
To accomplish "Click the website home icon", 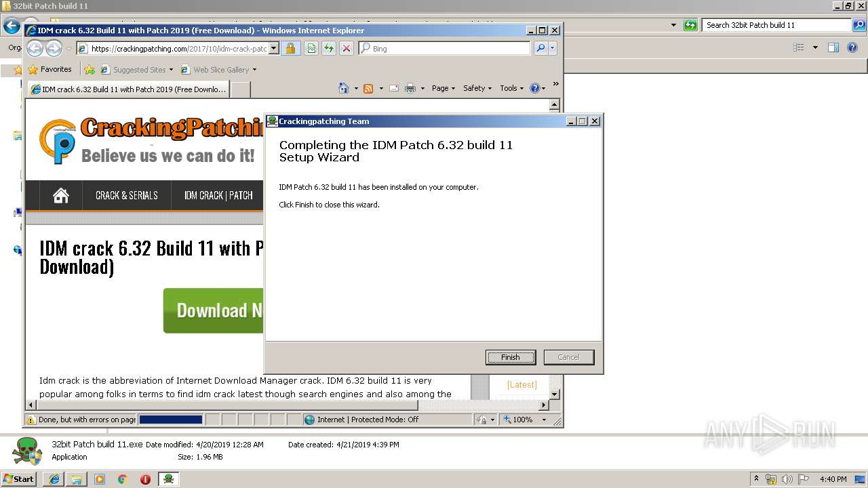I will [x=61, y=195].
